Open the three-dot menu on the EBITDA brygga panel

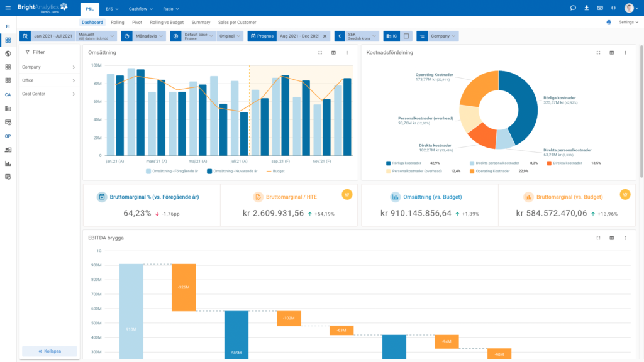point(625,238)
